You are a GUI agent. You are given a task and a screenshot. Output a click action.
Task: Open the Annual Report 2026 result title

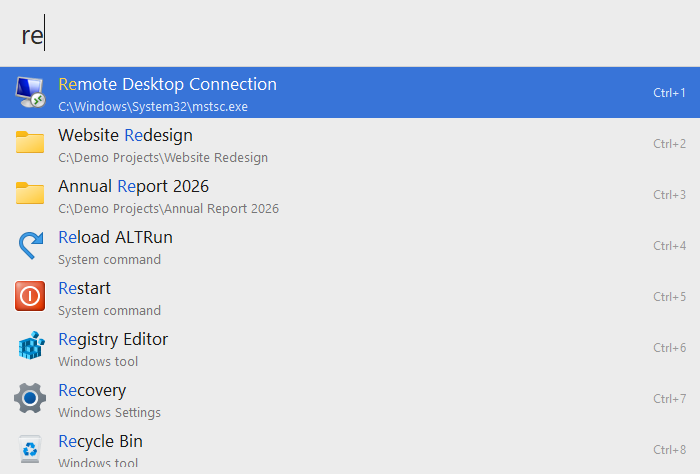point(133,186)
